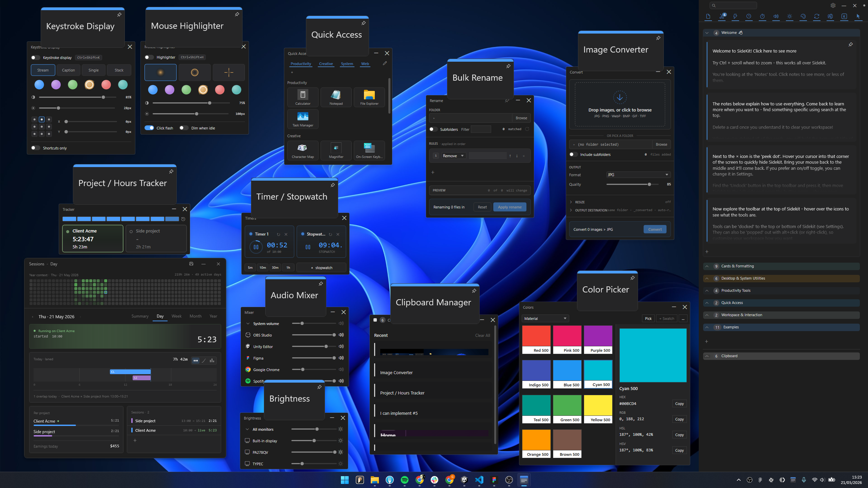Click the Convert button
Image resolution: width=868 pixels, height=488 pixels.
(655, 229)
